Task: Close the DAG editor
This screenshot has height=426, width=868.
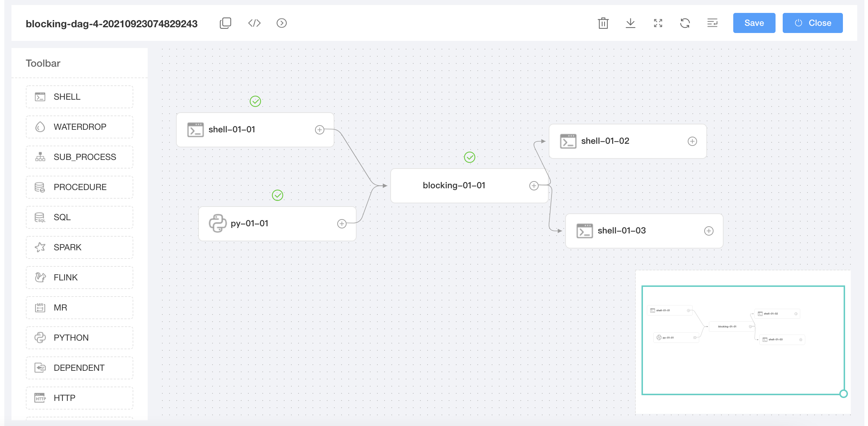Action: (x=812, y=23)
